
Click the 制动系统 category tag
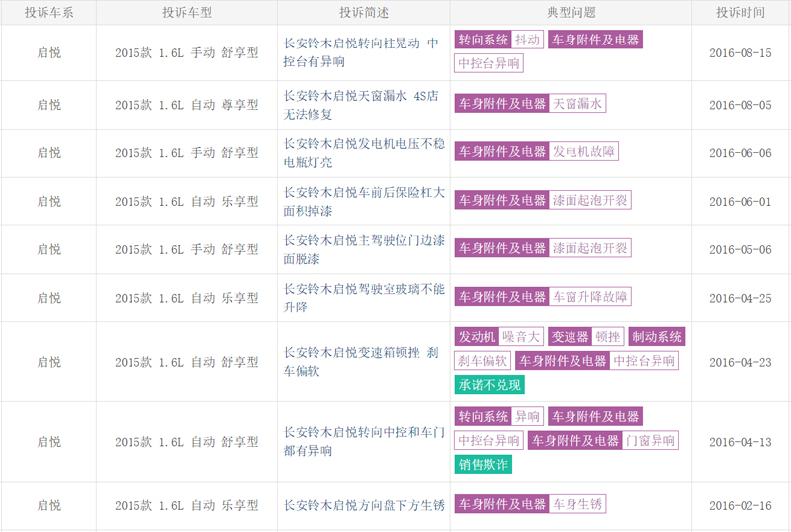(657, 336)
